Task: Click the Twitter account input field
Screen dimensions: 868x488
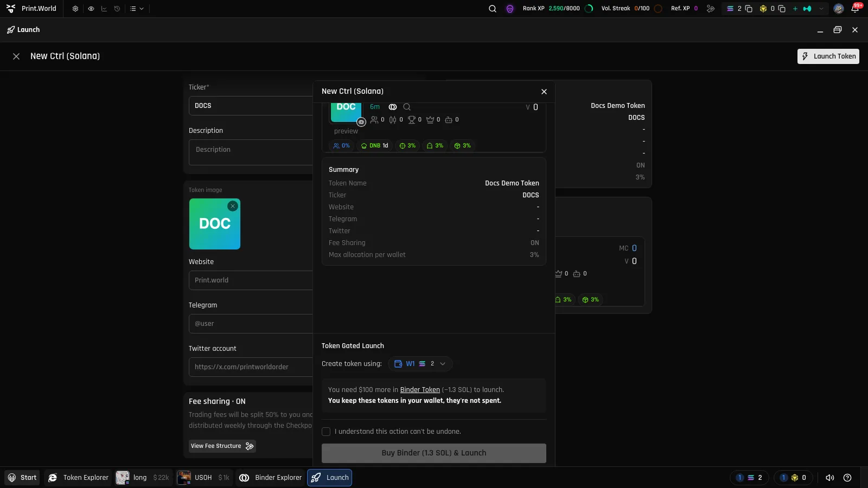Action: click(251, 367)
